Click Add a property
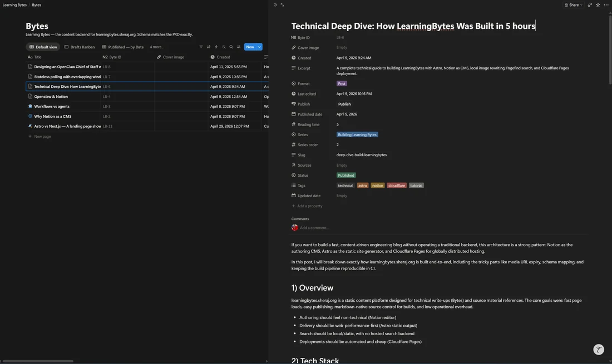The height and width of the screenshot is (364, 612). coord(307,206)
